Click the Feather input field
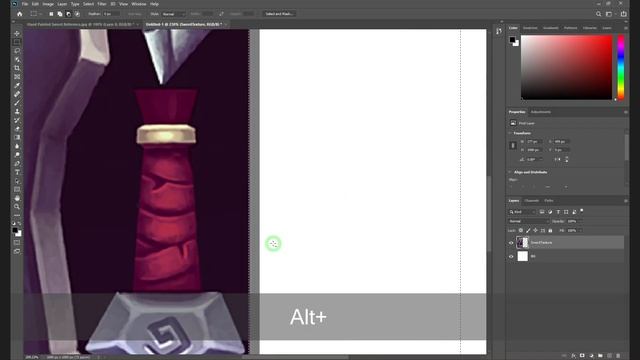The image size is (640, 360). click(x=111, y=14)
